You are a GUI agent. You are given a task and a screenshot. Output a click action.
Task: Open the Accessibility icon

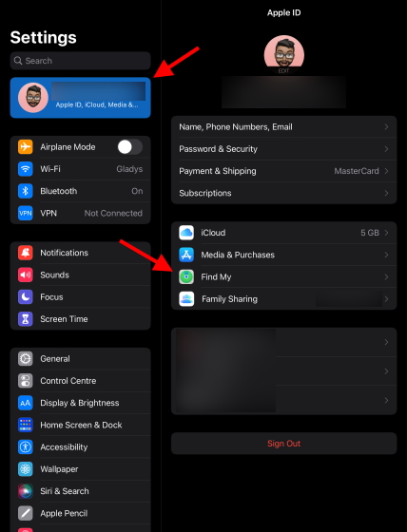pyautogui.click(x=26, y=446)
